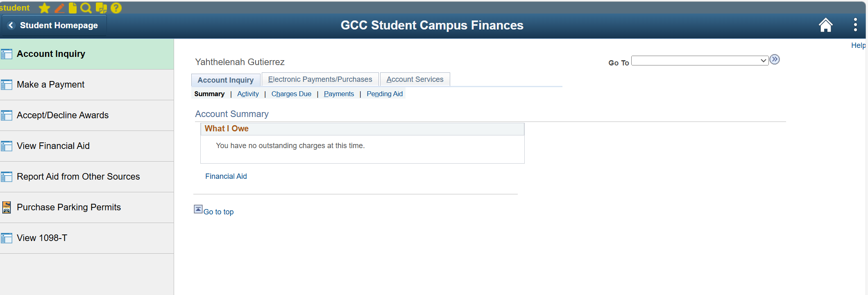The width and height of the screenshot is (868, 295).
Task: Open the Home icon in header
Action: tap(825, 25)
